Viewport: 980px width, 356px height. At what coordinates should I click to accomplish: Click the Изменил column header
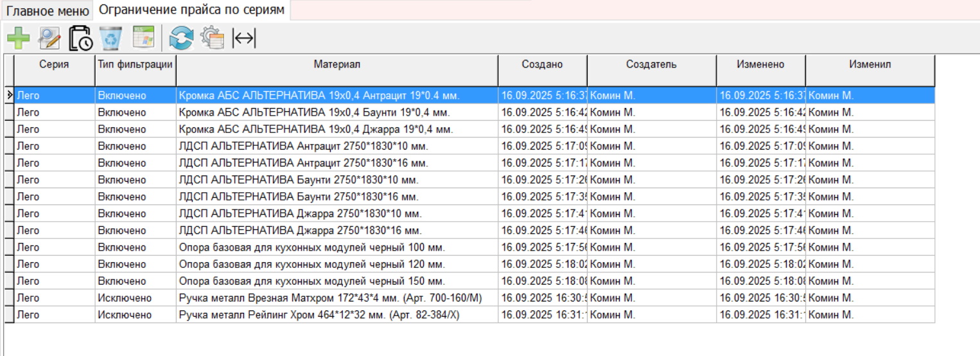(870, 65)
